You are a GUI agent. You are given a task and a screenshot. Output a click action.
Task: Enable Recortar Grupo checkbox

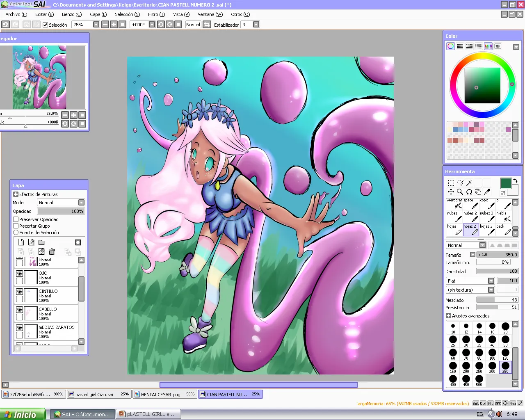tap(16, 226)
